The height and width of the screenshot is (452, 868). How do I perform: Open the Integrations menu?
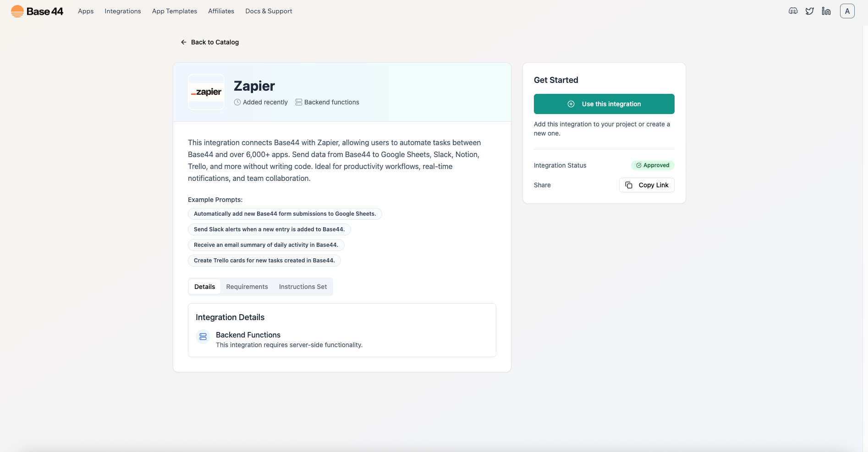click(x=122, y=11)
